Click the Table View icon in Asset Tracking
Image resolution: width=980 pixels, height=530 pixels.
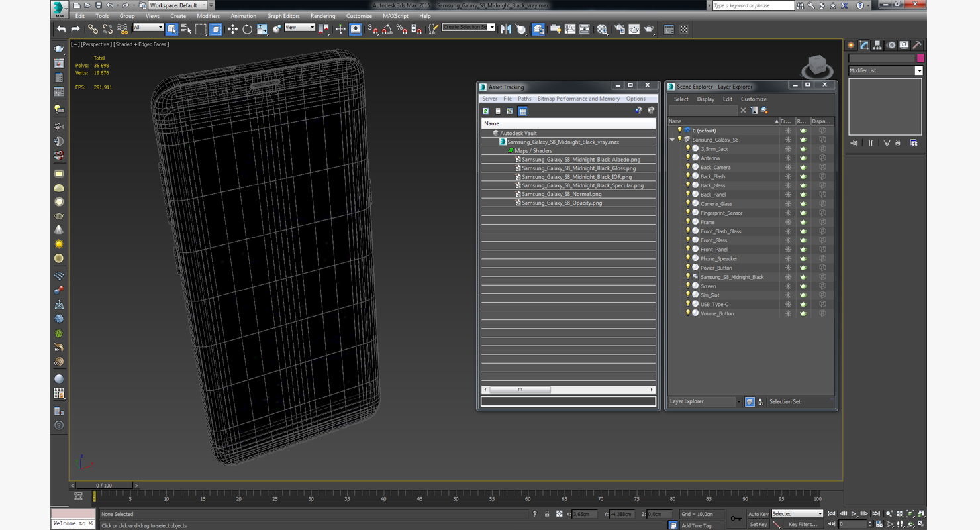pos(522,111)
